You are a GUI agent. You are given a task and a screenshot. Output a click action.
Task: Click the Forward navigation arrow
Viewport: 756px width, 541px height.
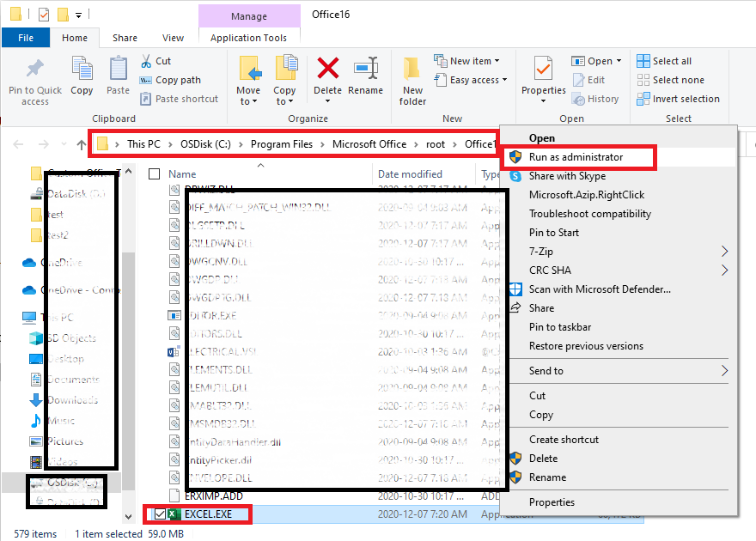point(44,144)
